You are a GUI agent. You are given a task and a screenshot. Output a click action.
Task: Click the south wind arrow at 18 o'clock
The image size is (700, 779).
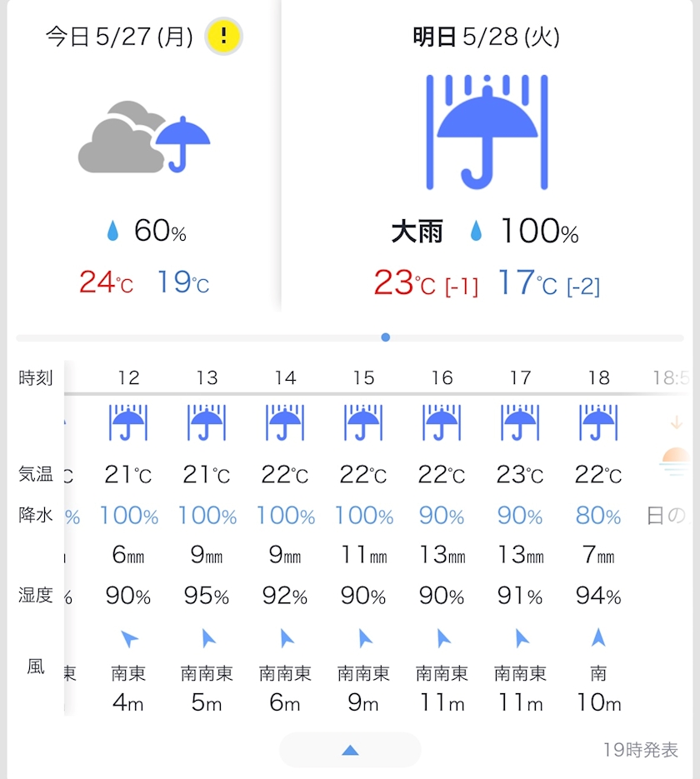click(x=598, y=638)
